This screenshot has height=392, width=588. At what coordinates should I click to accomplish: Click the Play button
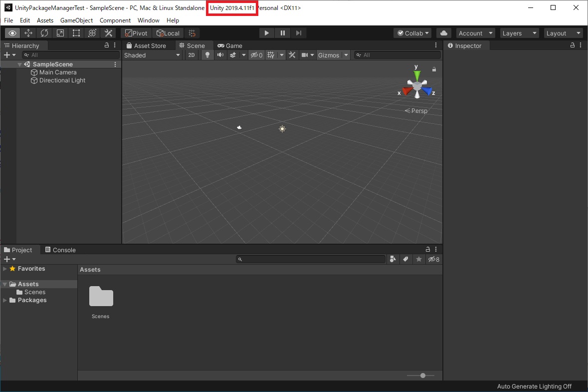267,33
